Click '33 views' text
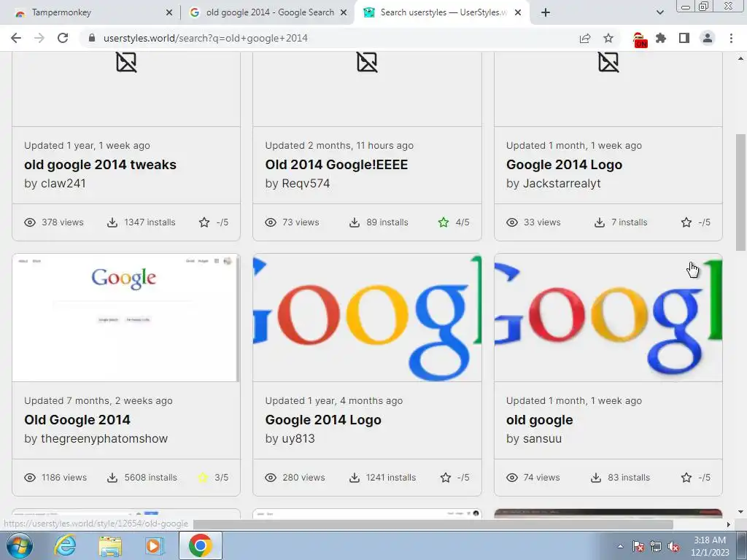747x560 pixels. (542, 222)
